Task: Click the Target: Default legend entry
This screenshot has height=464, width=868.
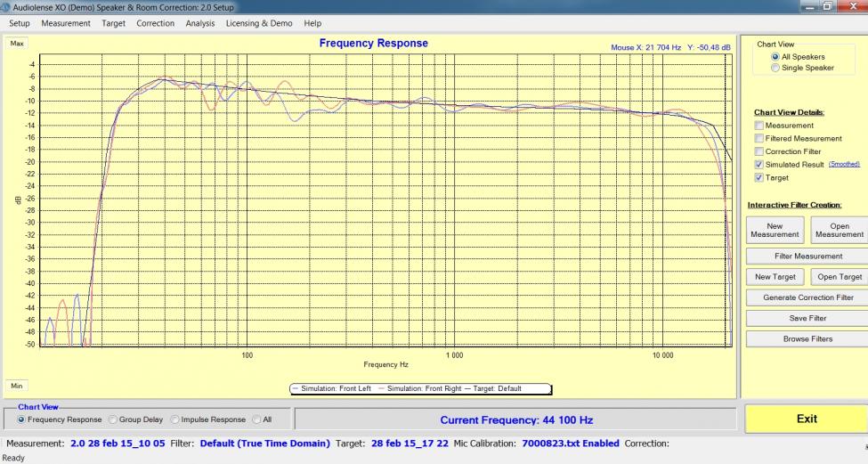Action: pyautogui.click(x=492, y=388)
